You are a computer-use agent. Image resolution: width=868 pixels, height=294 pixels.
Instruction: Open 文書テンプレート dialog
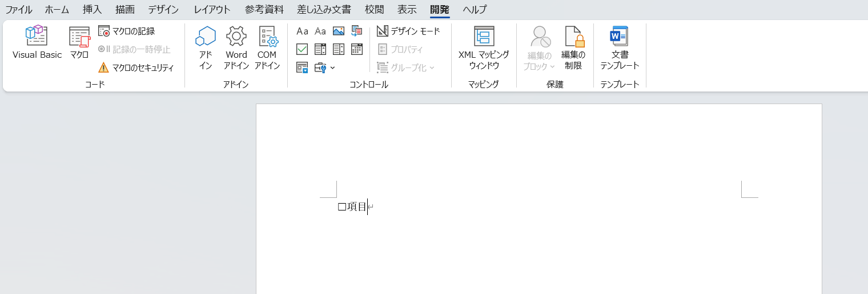pos(620,48)
